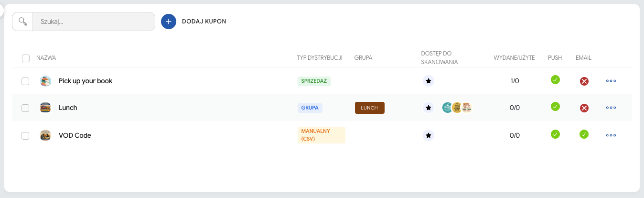Click red email X for Pick up your book
Screen dimensions: 644x198
point(584,81)
